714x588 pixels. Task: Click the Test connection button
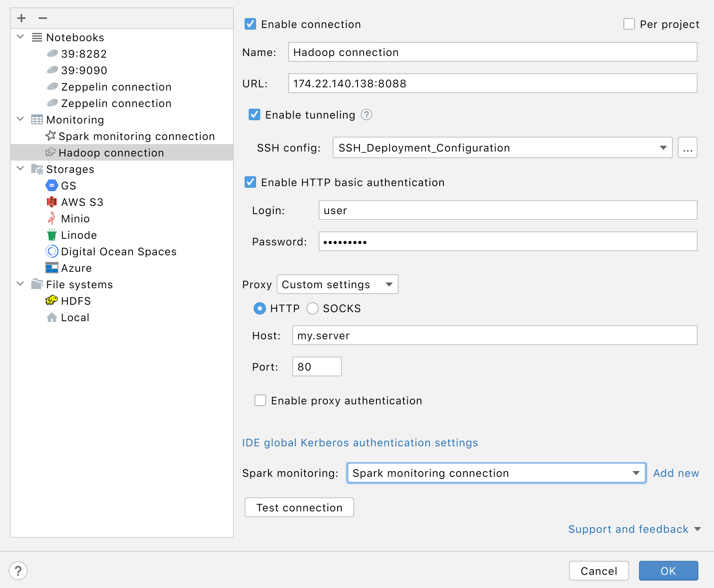pos(299,507)
